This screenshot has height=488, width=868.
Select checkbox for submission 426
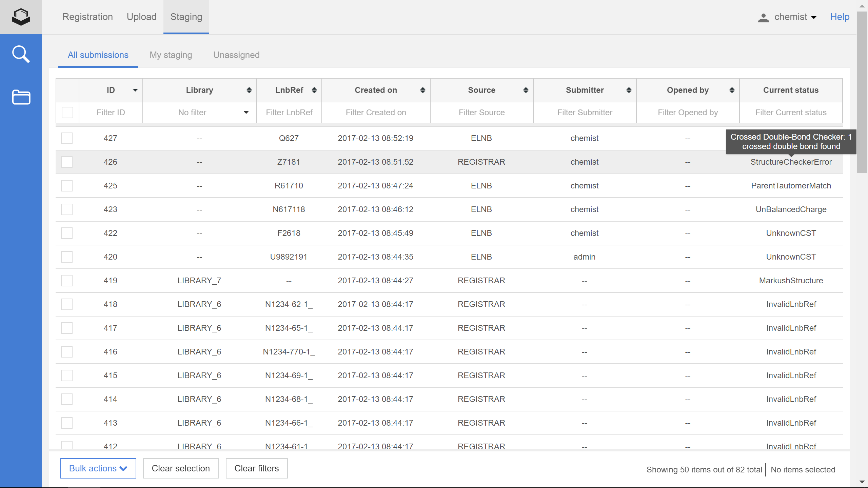[67, 162]
